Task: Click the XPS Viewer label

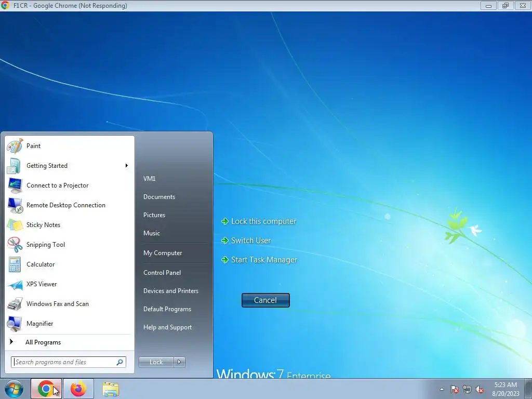Action: (42, 284)
